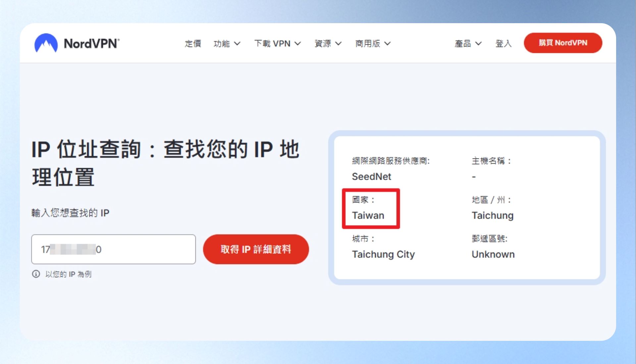636x364 pixels.
Task: Select the SeedNet provider value
Action: (371, 177)
